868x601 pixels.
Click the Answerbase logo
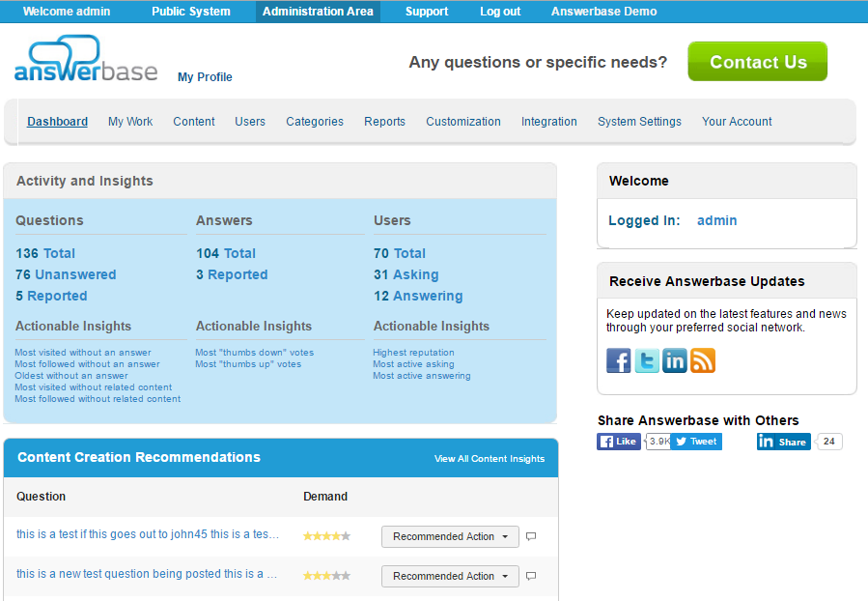tap(86, 59)
